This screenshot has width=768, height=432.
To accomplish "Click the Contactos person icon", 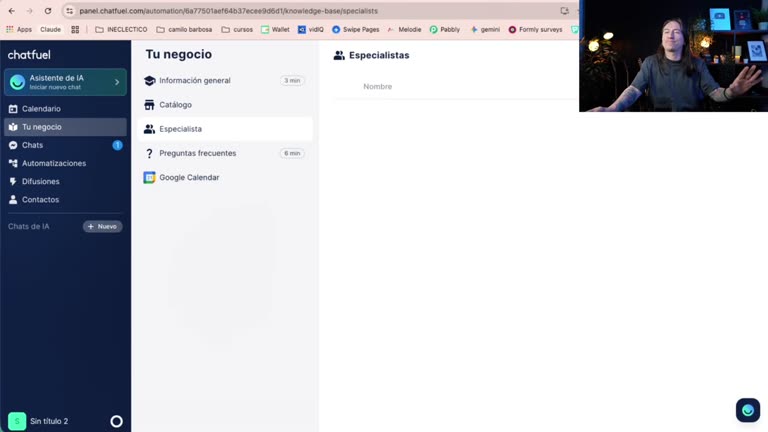I will coord(13,199).
